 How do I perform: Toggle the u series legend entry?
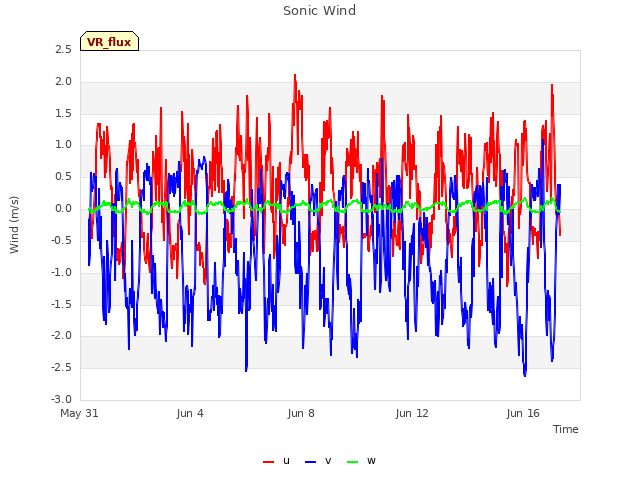pos(276,461)
